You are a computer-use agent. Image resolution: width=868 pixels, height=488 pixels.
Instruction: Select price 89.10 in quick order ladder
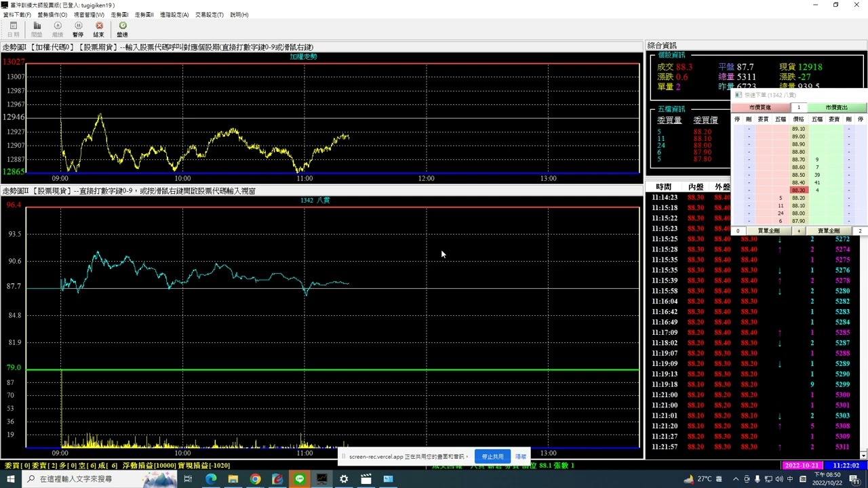point(799,129)
